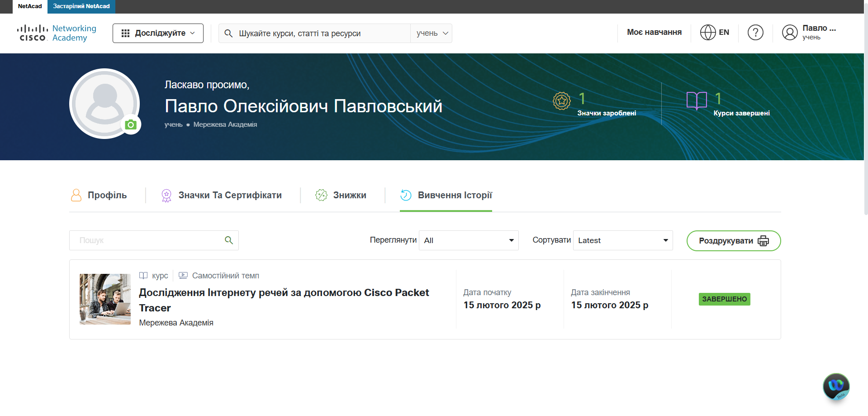Open the Webex assistant chat bubble
This screenshot has width=868, height=416.
(x=836, y=386)
